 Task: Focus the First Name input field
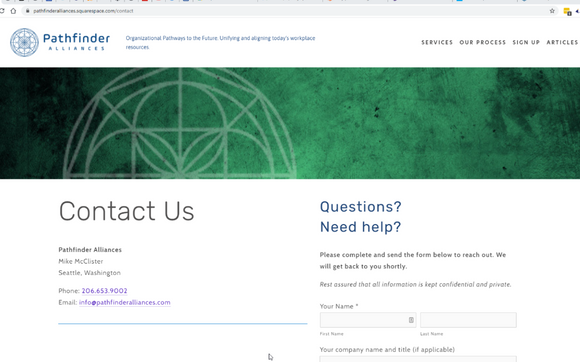368,320
